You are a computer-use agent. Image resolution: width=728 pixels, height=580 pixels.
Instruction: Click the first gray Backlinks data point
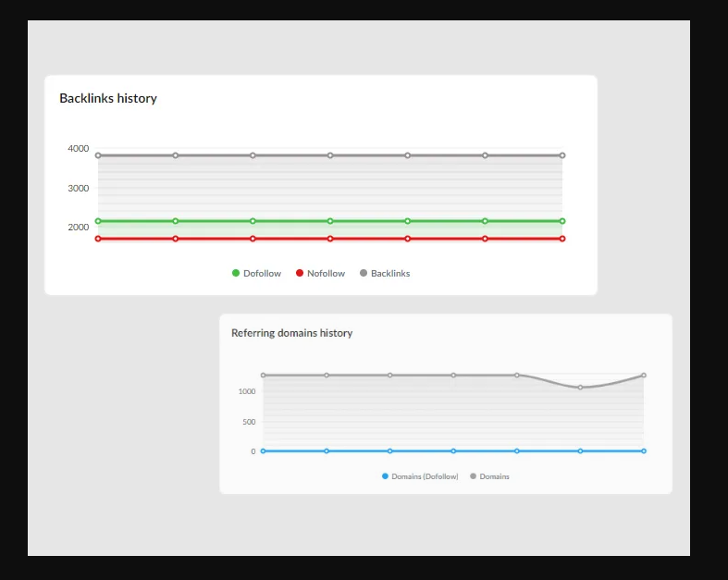pos(98,155)
